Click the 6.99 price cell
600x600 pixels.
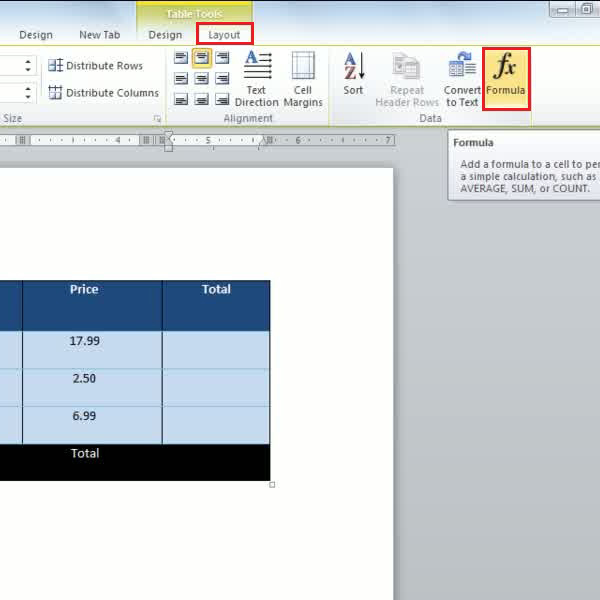tap(92, 425)
